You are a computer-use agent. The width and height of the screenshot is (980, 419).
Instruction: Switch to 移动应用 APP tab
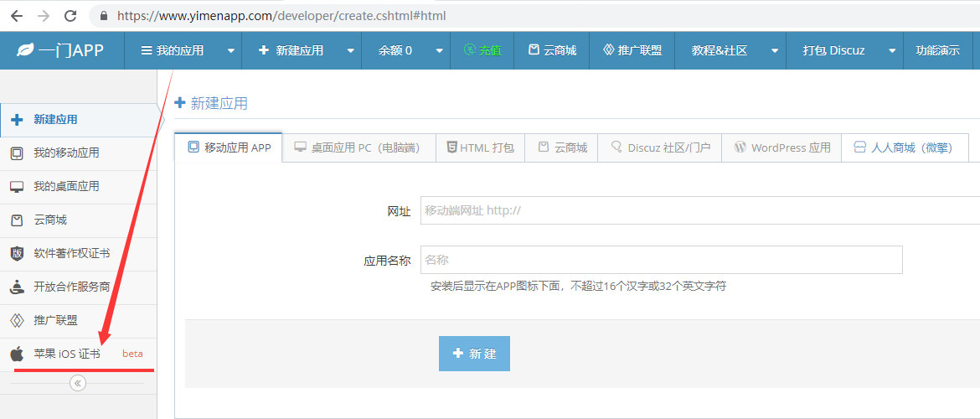229,147
